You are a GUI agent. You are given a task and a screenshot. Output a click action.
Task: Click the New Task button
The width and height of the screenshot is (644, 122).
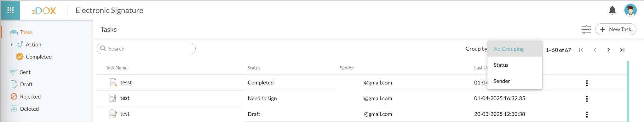[x=616, y=29]
